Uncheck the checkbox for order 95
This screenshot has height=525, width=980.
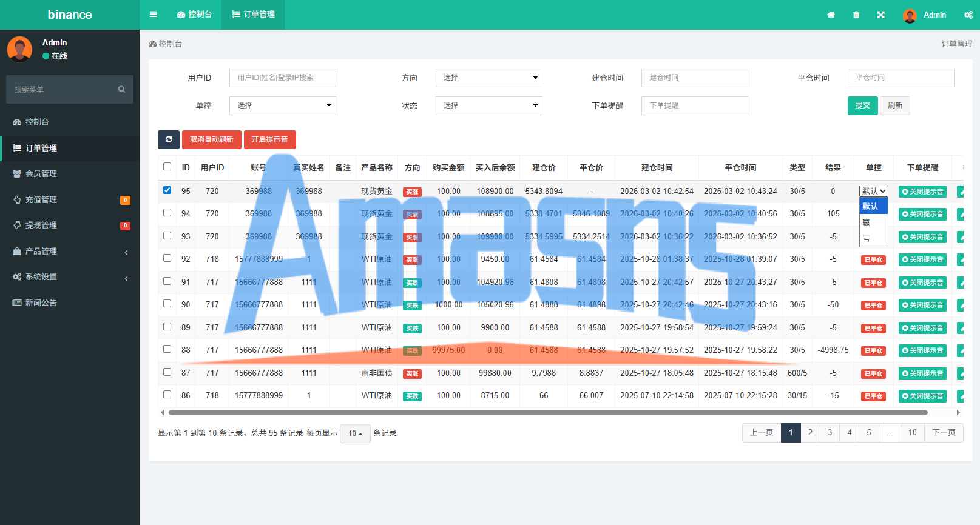[167, 190]
